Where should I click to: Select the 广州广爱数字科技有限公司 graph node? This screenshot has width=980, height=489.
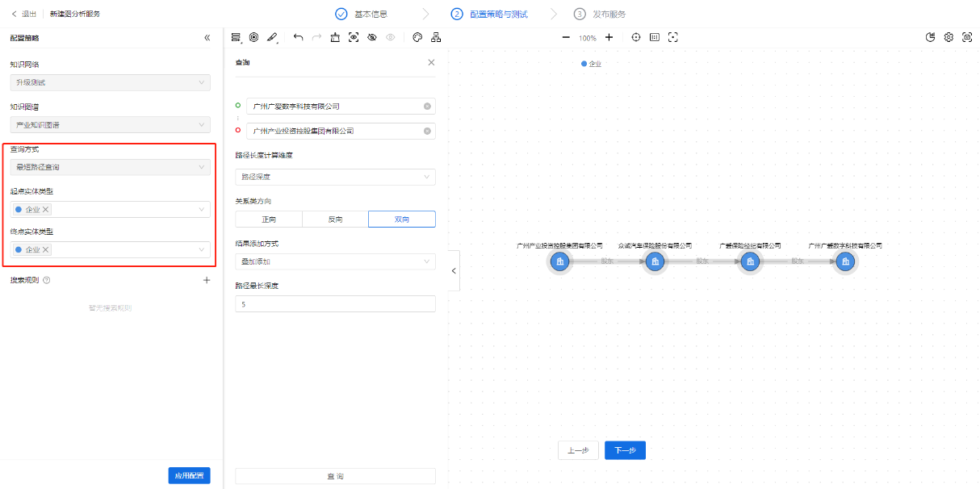pyautogui.click(x=845, y=261)
